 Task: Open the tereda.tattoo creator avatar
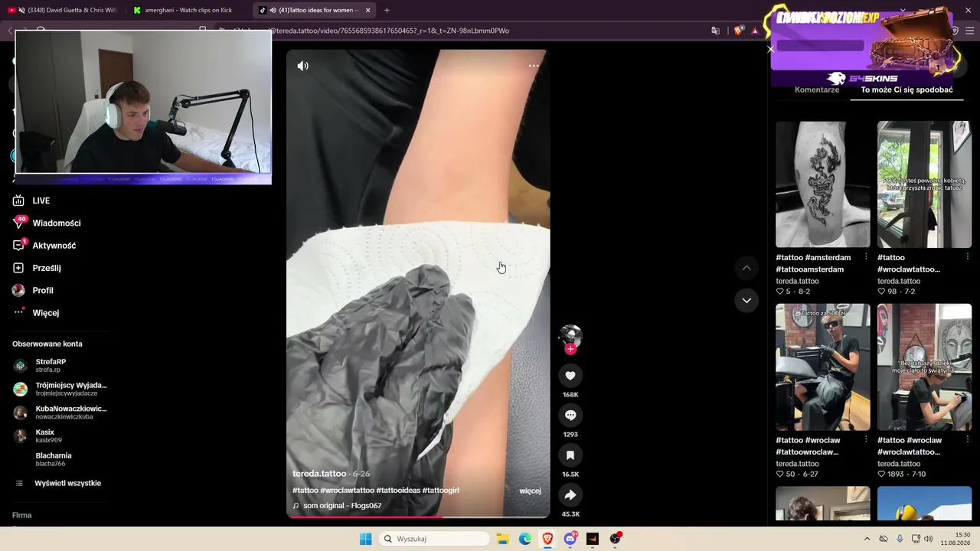click(570, 335)
